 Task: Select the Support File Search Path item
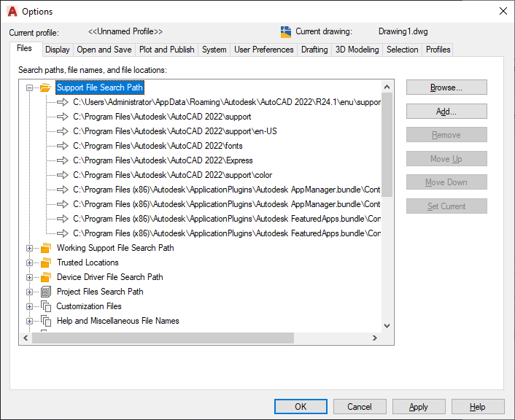[x=100, y=87]
